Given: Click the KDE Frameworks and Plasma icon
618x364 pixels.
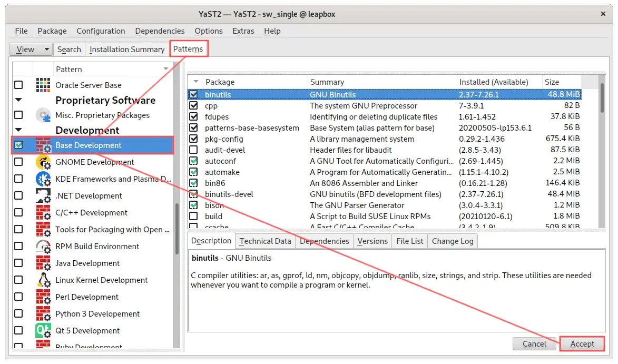Looking at the screenshot, I should coord(43,179).
